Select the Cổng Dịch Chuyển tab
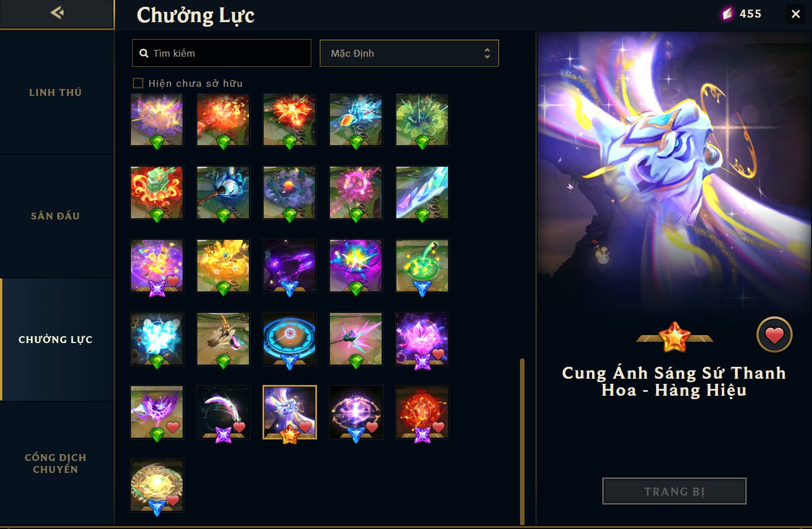Image resolution: width=812 pixels, height=529 pixels. [x=56, y=463]
